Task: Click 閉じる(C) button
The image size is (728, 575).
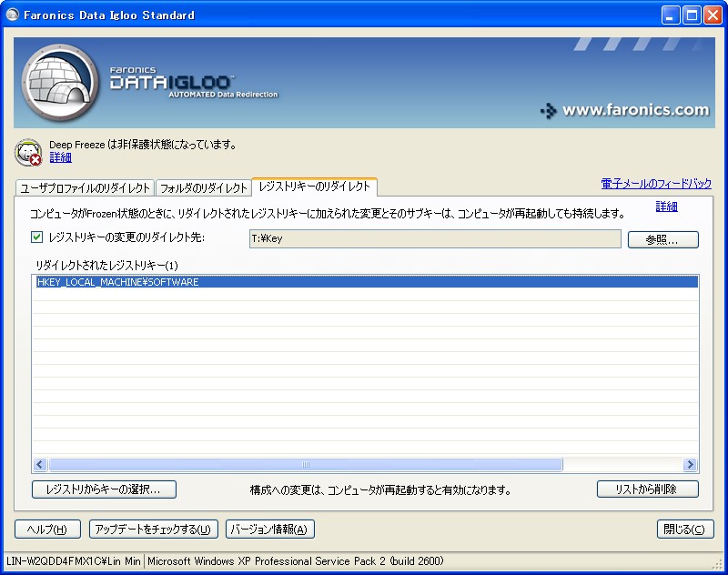Action: point(685,530)
